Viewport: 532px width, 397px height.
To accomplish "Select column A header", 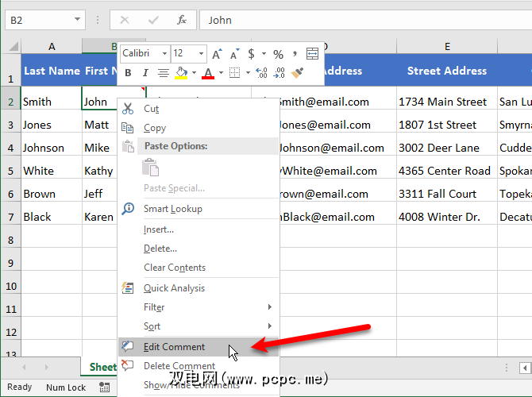I will click(52, 46).
